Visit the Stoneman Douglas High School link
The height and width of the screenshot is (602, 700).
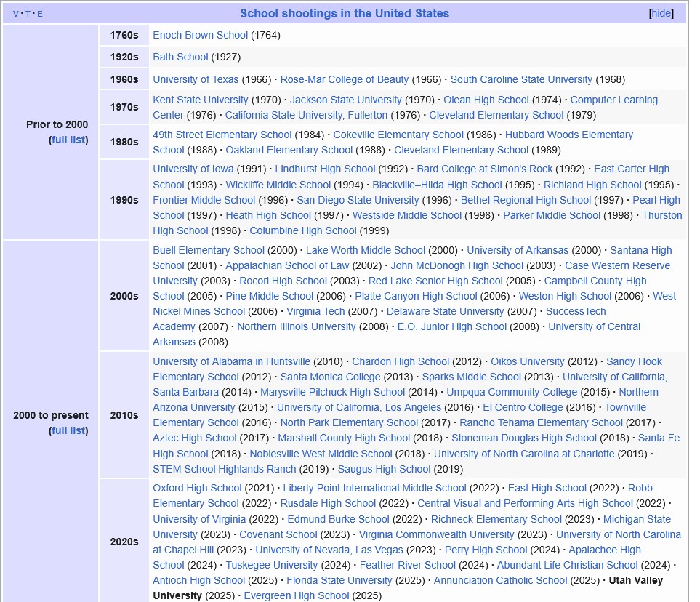(523, 438)
